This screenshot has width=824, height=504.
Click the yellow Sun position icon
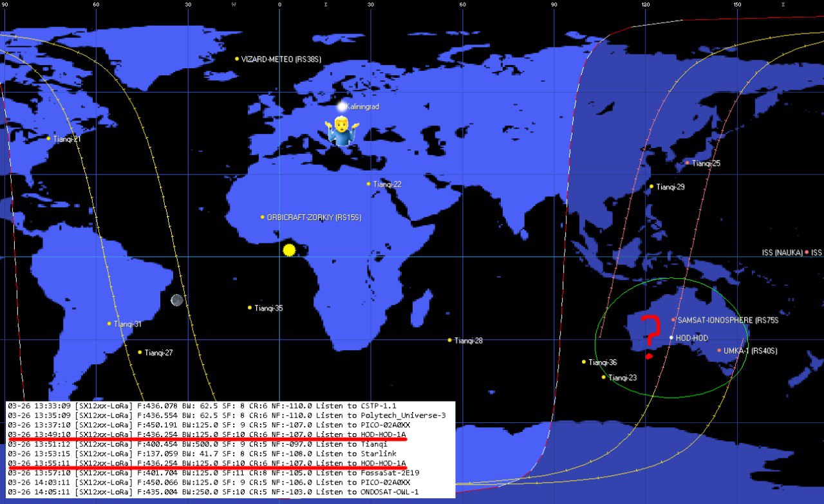[289, 250]
